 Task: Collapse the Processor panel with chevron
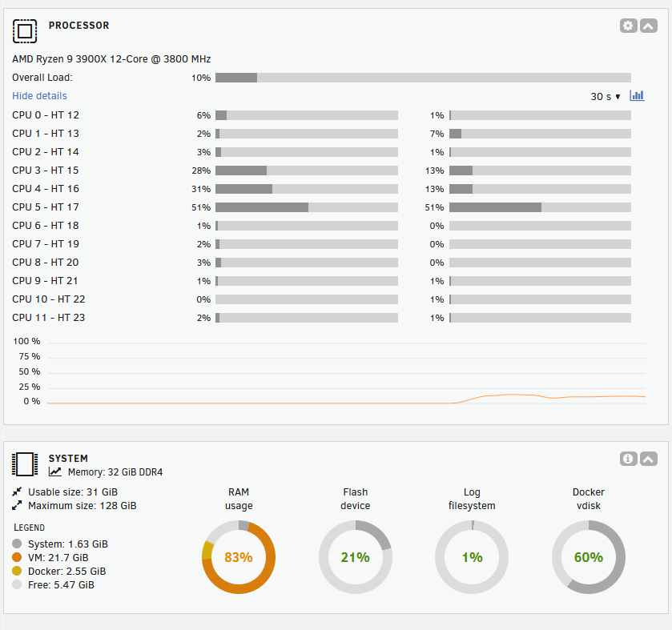[x=649, y=26]
